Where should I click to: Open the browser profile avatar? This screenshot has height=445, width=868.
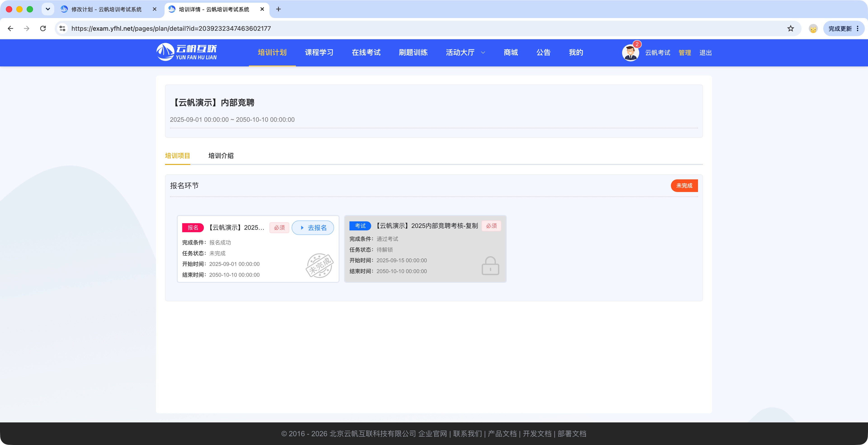coord(813,29)
